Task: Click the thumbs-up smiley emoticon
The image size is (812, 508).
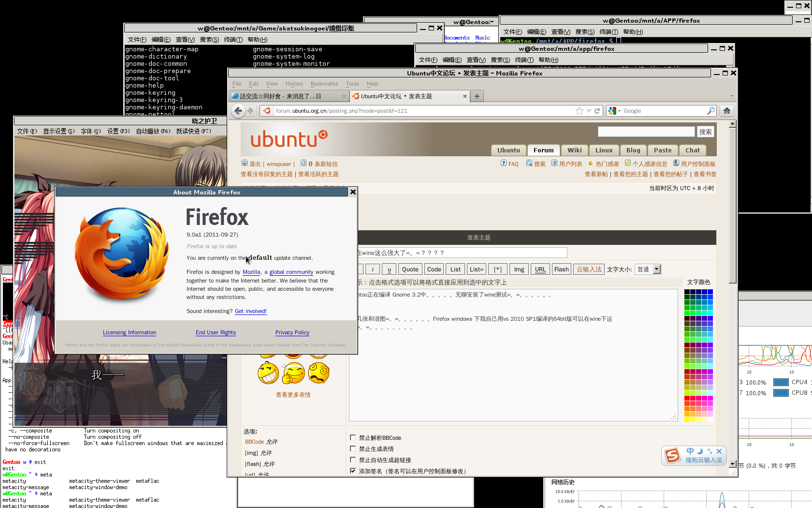Action: coord(293,374)
